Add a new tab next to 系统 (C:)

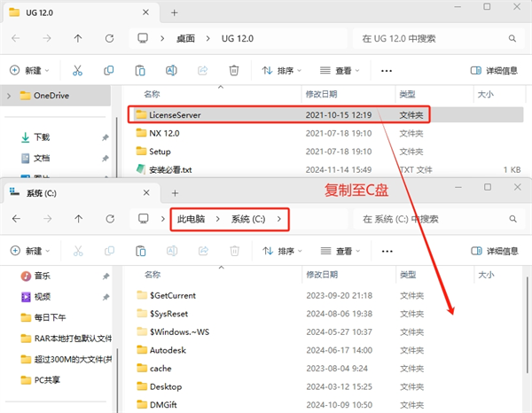[175, 192]
